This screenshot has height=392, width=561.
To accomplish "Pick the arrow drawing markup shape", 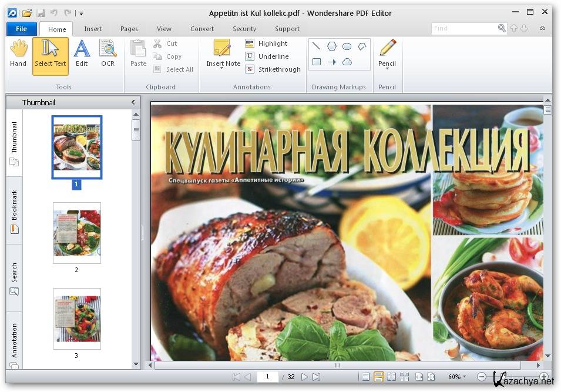I will click(332, 62).
